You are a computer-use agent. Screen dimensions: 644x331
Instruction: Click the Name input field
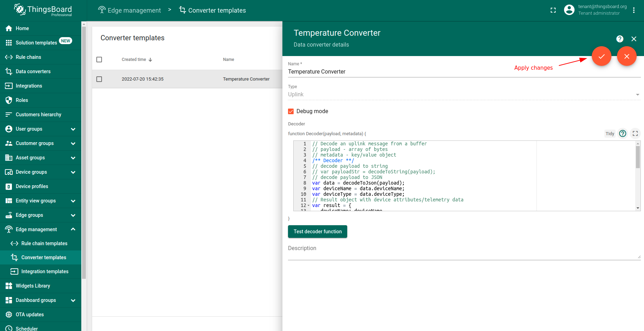464,72
